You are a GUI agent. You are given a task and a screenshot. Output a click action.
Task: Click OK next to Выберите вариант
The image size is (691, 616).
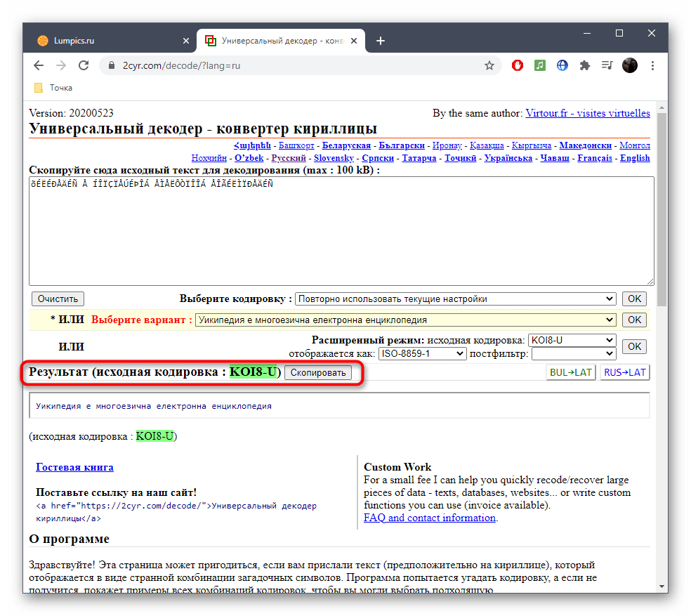pos(634,320)
